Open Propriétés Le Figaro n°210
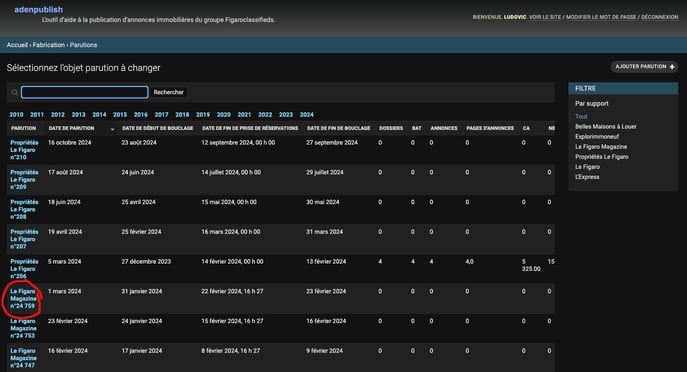 tap(24, 150)
